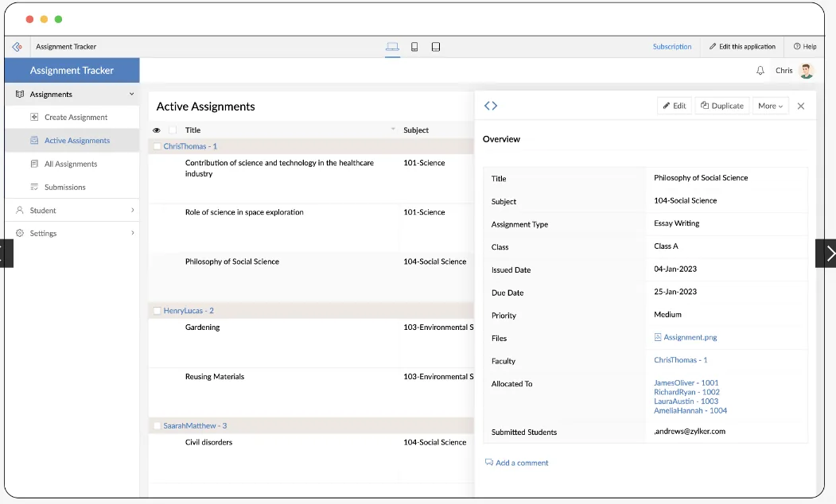
Task: Click the Create Assignment plus icon
Action: 34,117
